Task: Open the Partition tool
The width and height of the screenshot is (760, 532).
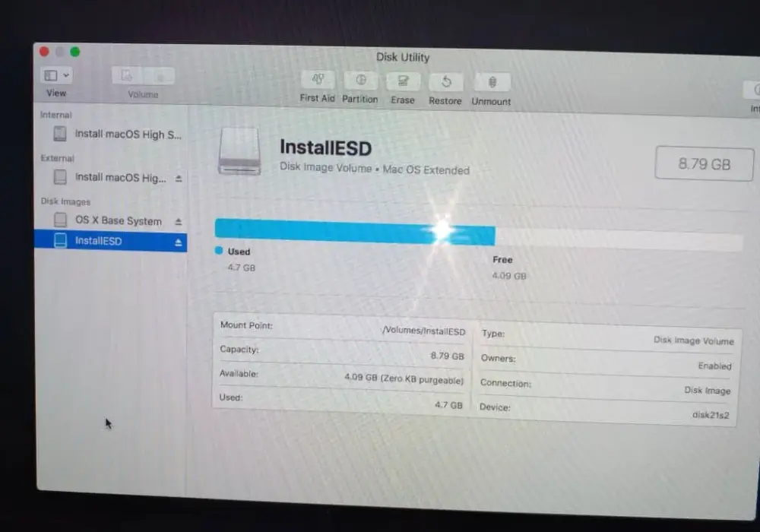Action: pos(360,80)
